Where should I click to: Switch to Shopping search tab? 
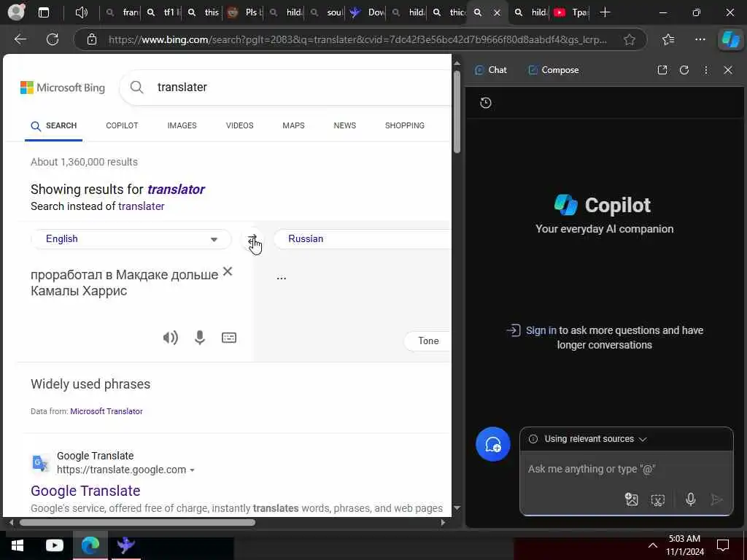pos(404,125)
